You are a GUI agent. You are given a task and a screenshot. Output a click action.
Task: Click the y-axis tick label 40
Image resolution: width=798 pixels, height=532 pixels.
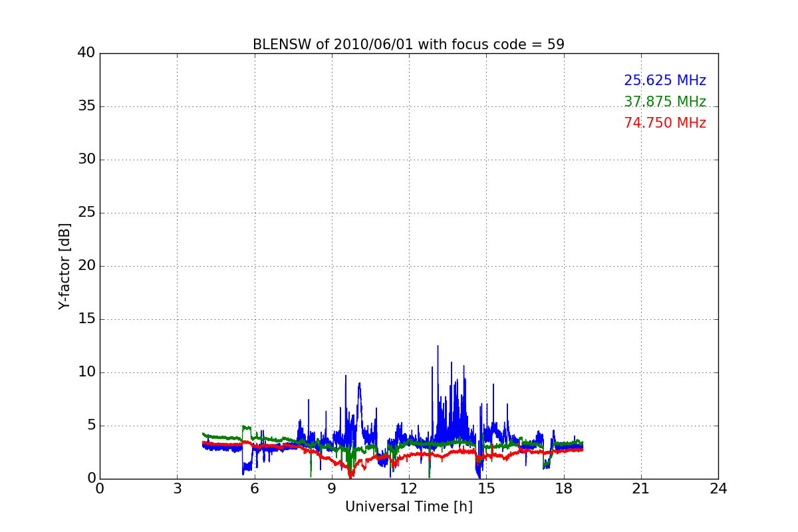[x=86, y=53]
